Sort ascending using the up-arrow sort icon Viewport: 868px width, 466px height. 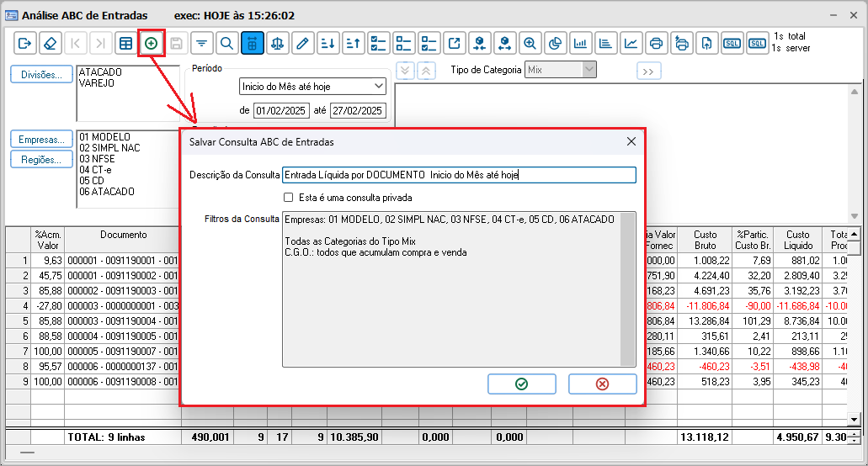354,43
